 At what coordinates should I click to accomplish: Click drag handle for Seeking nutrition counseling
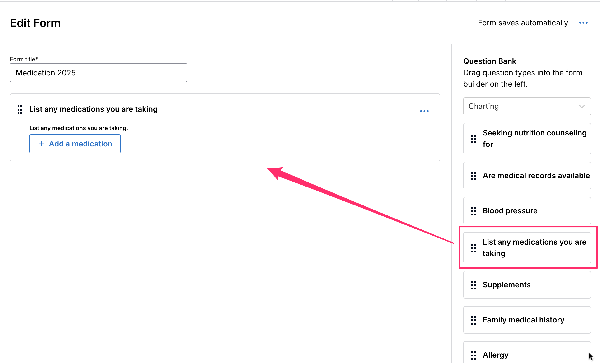(473, 139)
